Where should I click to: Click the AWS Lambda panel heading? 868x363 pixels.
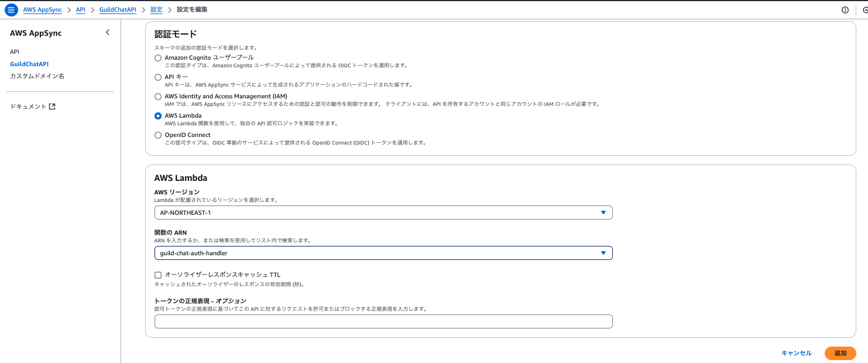click(181, 177)
